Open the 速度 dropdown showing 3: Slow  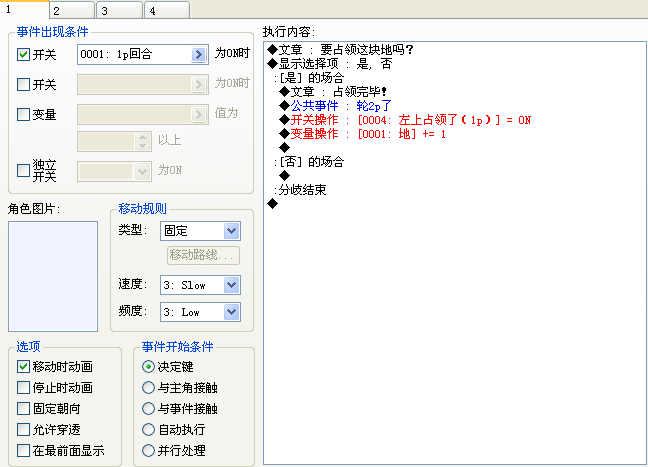[231, 285]
